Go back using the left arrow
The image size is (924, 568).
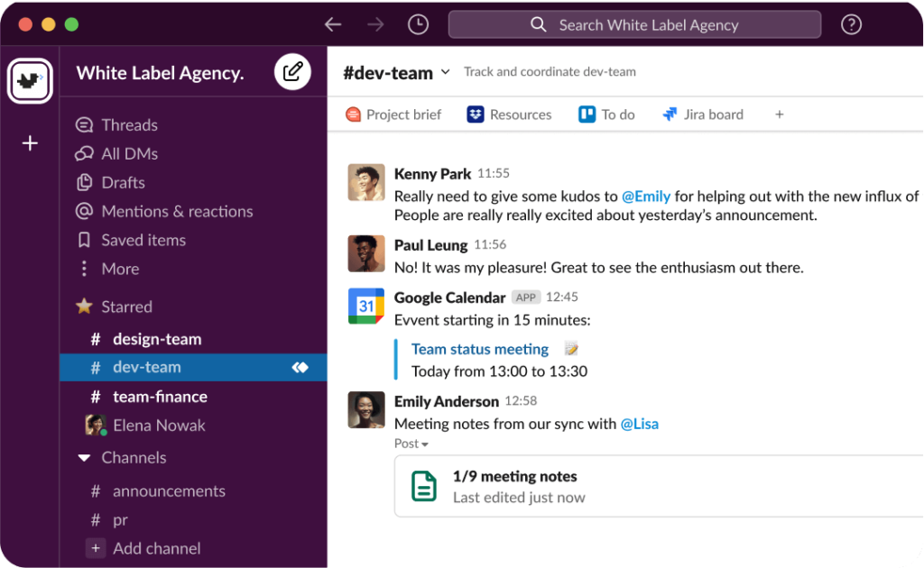point(333,24)
